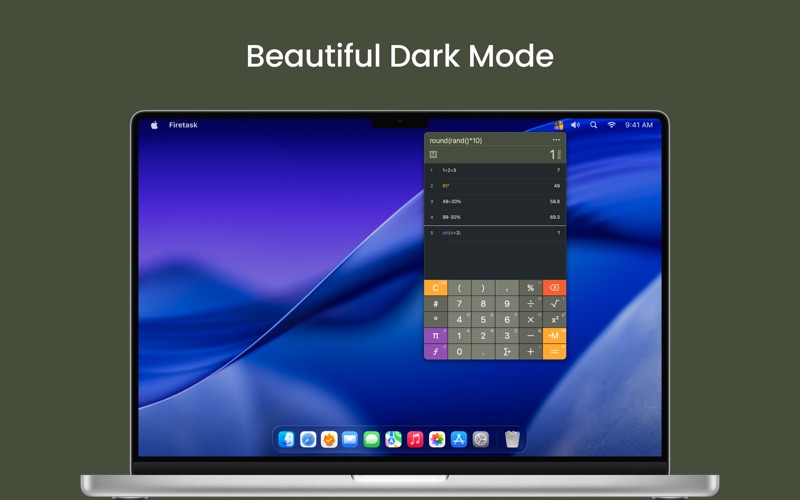
Task: Tap the x squared key
Action: coord(554,319)
